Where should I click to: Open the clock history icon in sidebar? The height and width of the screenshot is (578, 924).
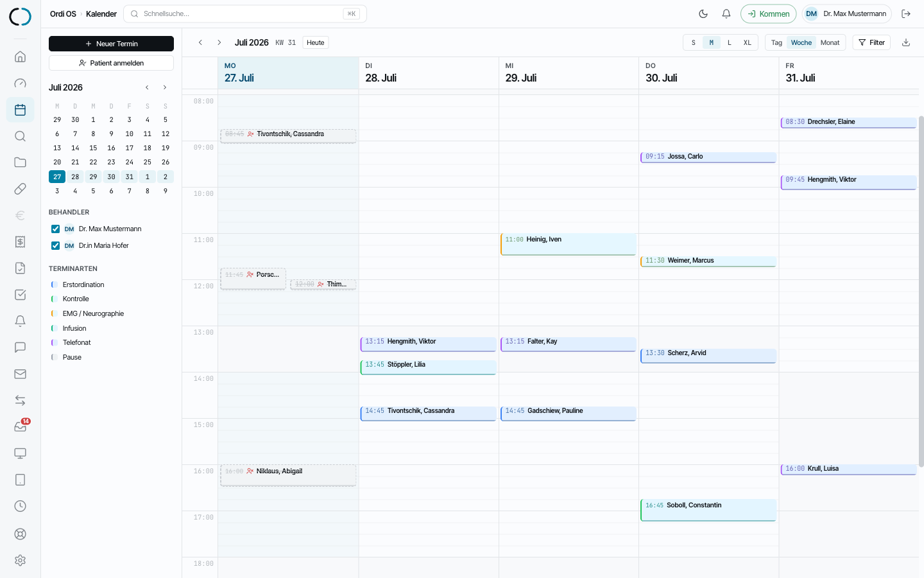(x=20, y=506)
